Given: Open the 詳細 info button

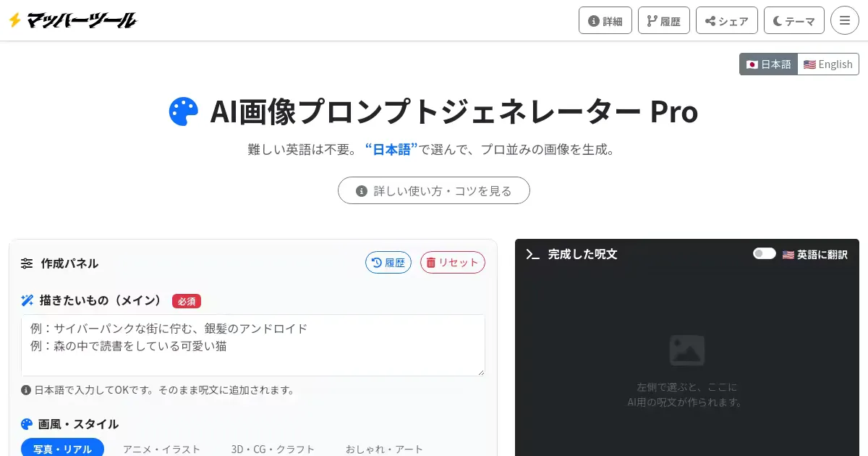Looking at the screenshot, I should [605, 21].
